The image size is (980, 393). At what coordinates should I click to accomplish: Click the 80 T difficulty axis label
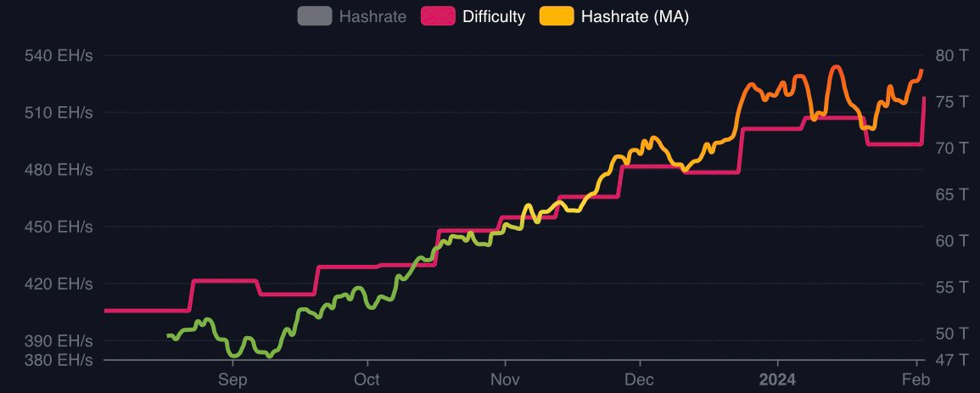point(952,56)
